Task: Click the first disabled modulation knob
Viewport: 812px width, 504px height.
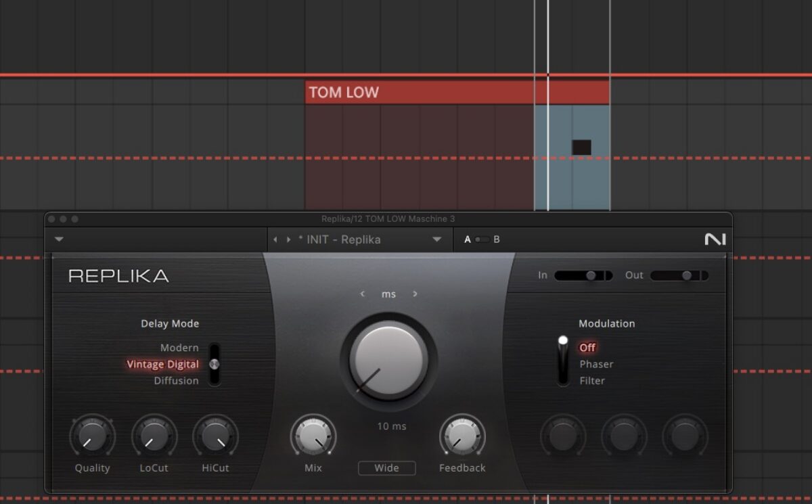Action: [x=563, y=436]
